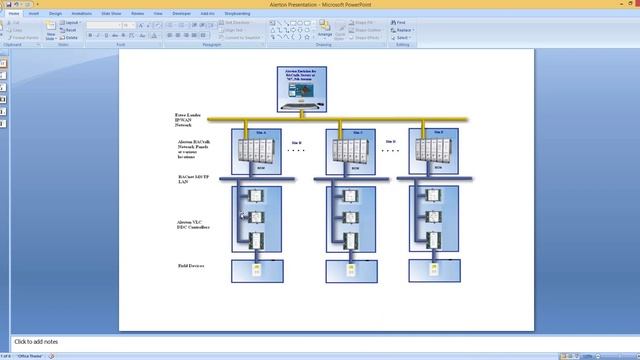Click the Copy command
The width and height of the screenshot is (640, 360).
[14, 30]
